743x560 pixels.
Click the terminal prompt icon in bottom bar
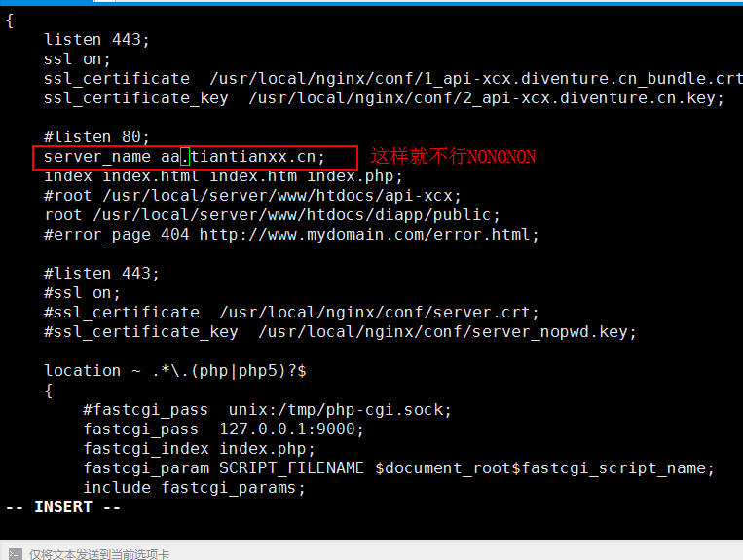click(15, 554)
